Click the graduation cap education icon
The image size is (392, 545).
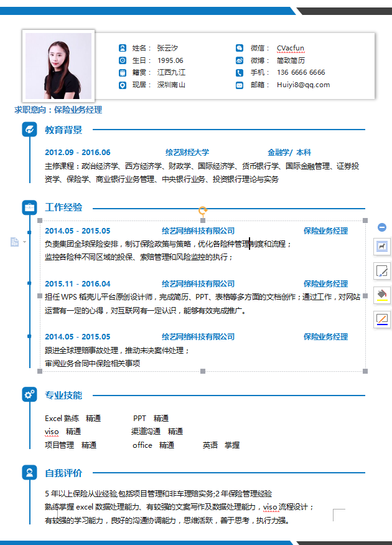click(x=29, y=130)
